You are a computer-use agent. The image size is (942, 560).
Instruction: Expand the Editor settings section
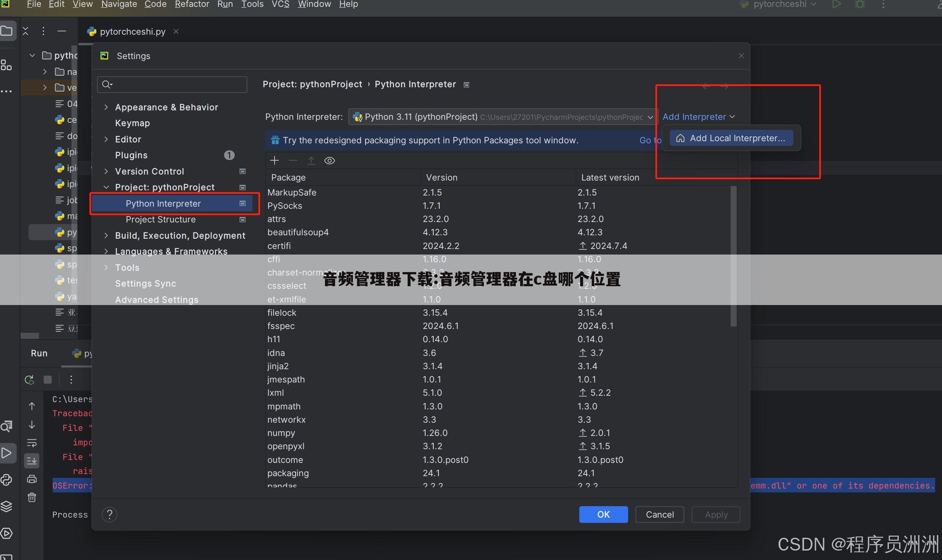pyautogui.click(x=106, y=139)
